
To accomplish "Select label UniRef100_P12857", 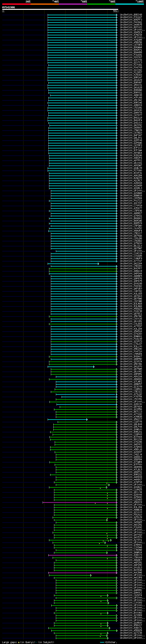I will click(131, 72).
